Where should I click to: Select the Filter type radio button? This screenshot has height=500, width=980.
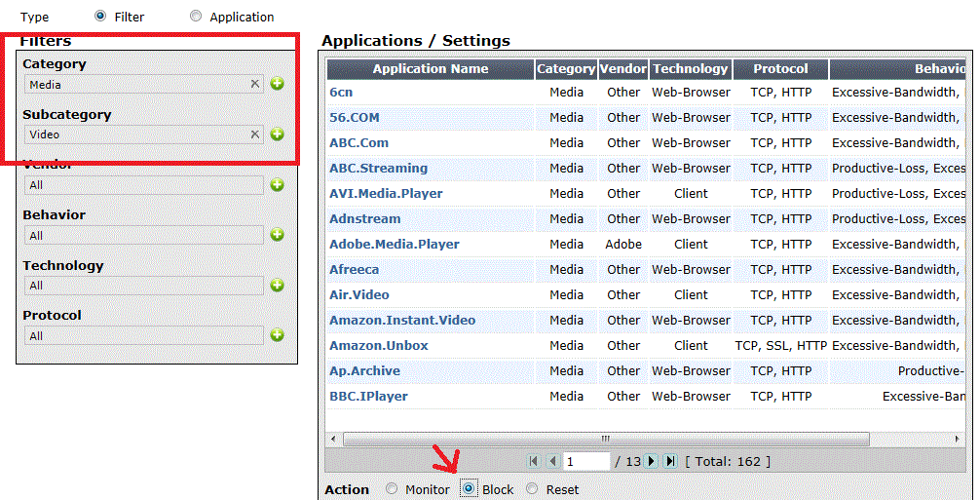(x=100, y=16)
